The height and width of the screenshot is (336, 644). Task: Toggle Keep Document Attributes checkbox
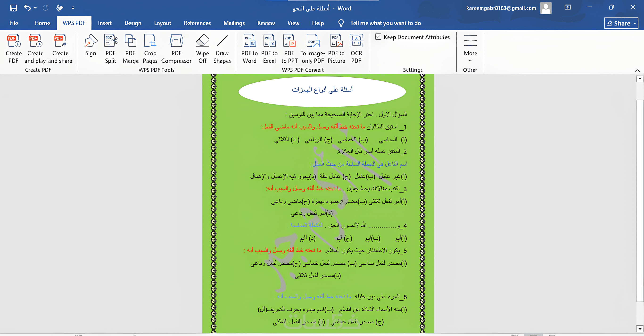click(x=378, y=37)
